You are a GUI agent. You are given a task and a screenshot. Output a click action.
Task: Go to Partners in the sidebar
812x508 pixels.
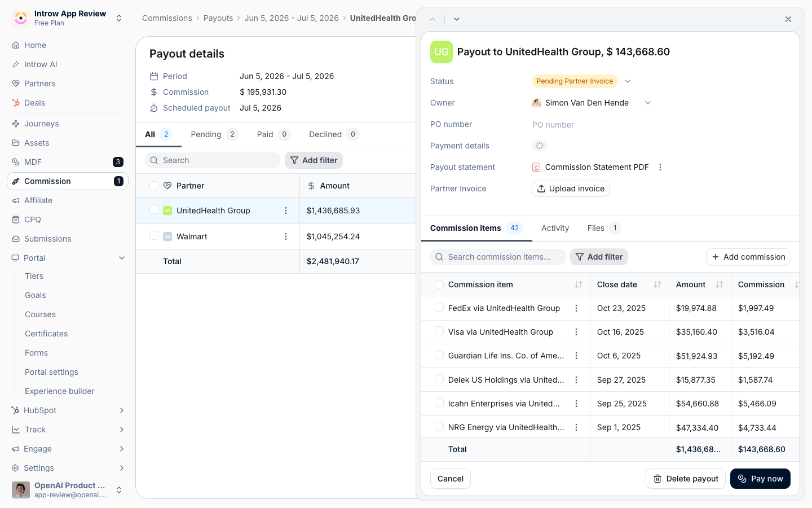point(39,84)
